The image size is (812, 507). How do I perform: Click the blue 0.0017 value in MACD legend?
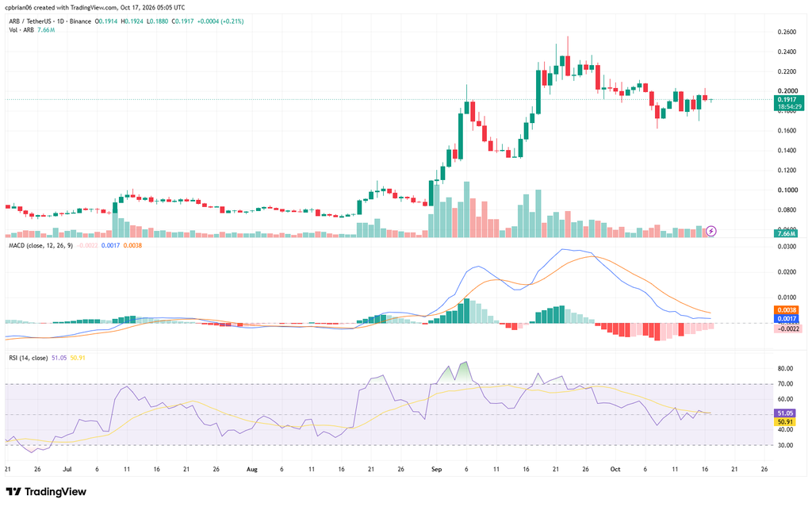click(110, 245)
